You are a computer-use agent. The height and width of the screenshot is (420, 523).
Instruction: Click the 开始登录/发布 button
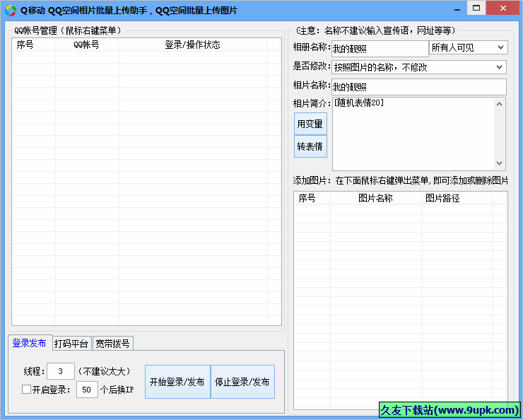tap(177, 382)
